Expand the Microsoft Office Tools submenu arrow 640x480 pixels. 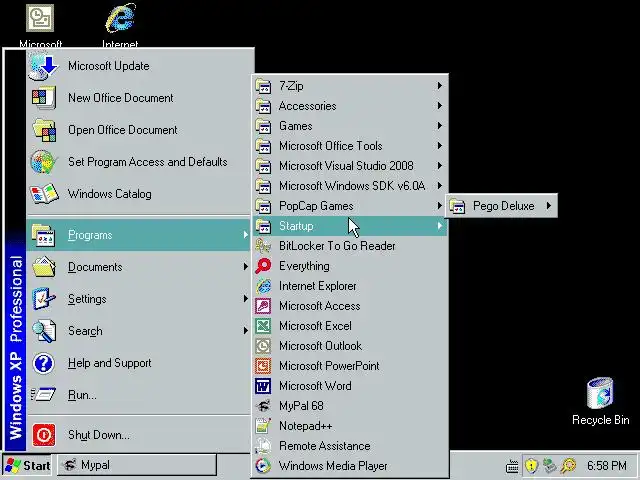pos(440,146)
